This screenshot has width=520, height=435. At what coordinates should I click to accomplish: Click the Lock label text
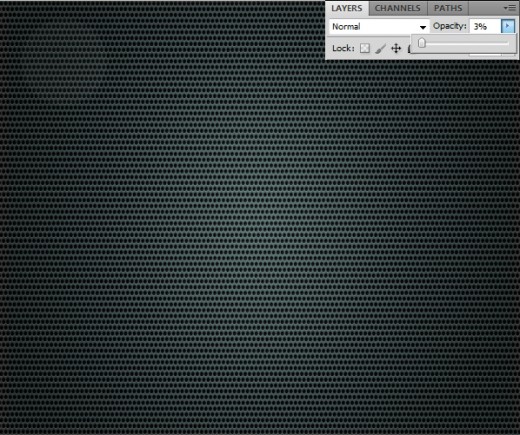343,48
